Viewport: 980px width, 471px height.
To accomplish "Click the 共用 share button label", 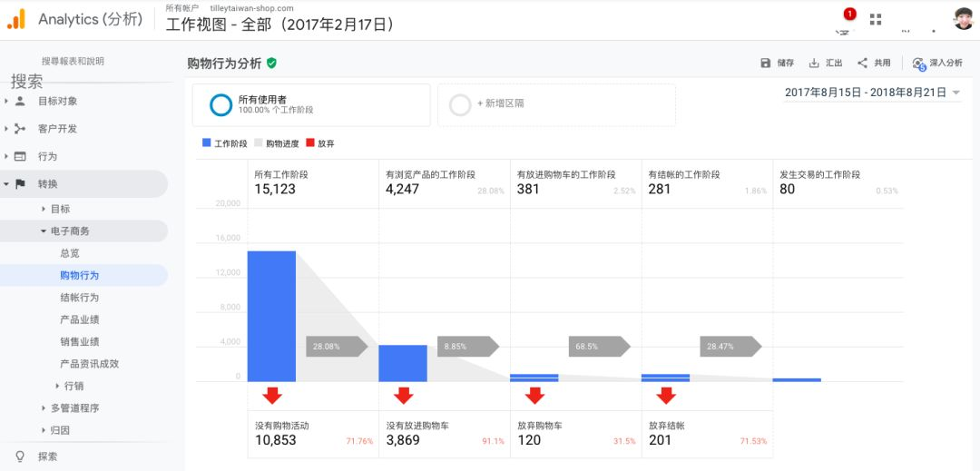I will [x=882, y=64].
